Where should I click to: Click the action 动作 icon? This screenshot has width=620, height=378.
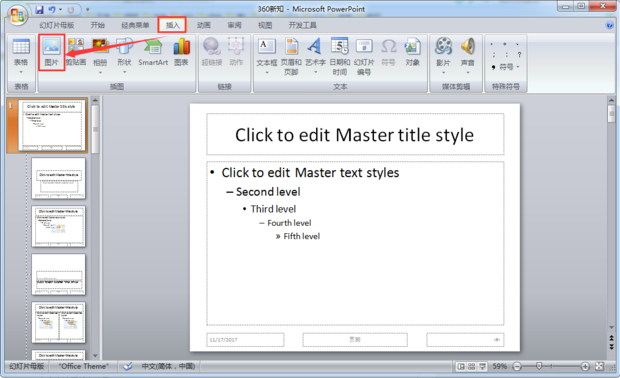(x=236, y=51)
